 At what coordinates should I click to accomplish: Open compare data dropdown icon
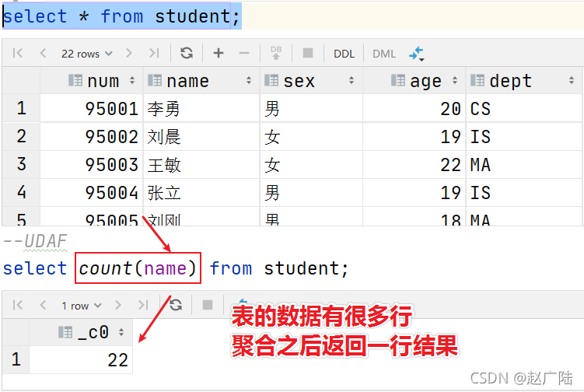pos(417,54)
